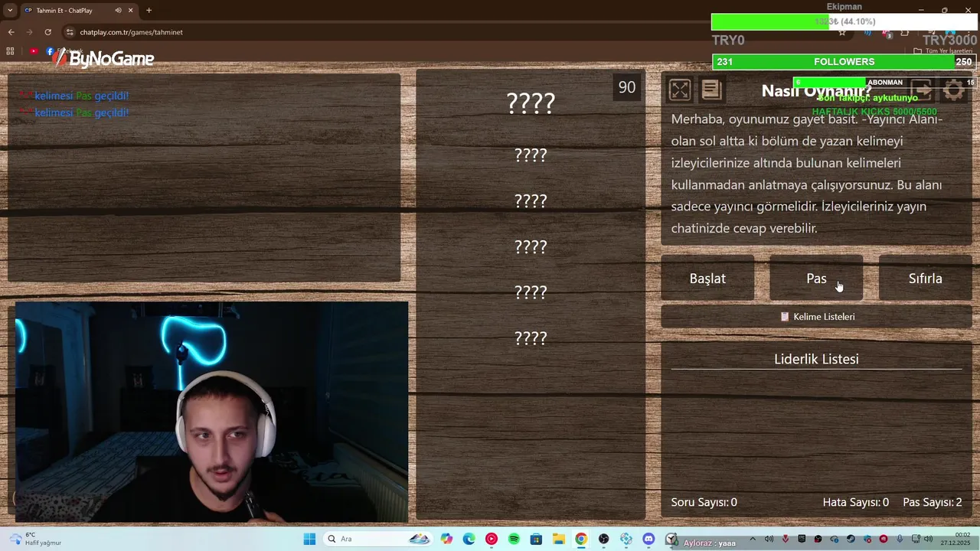This screenshot has height=551, width=980.
Task: Go forward in browser history
Action: (x=29, y=32)
